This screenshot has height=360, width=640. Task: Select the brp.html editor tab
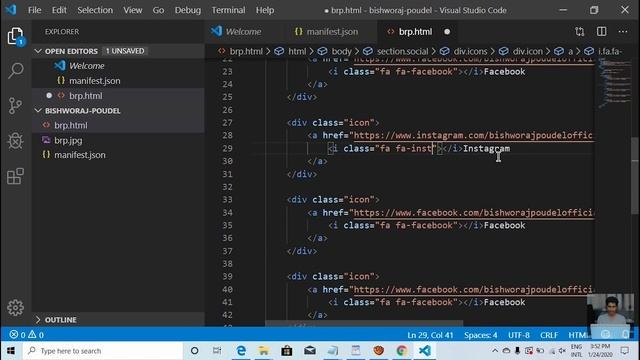pyautogui.click(x=416, y=31)
